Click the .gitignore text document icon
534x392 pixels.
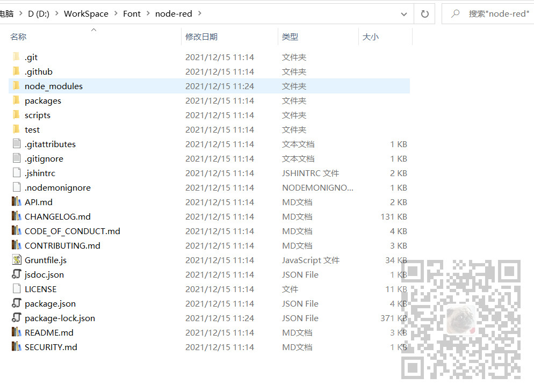[x=16, y=158]
